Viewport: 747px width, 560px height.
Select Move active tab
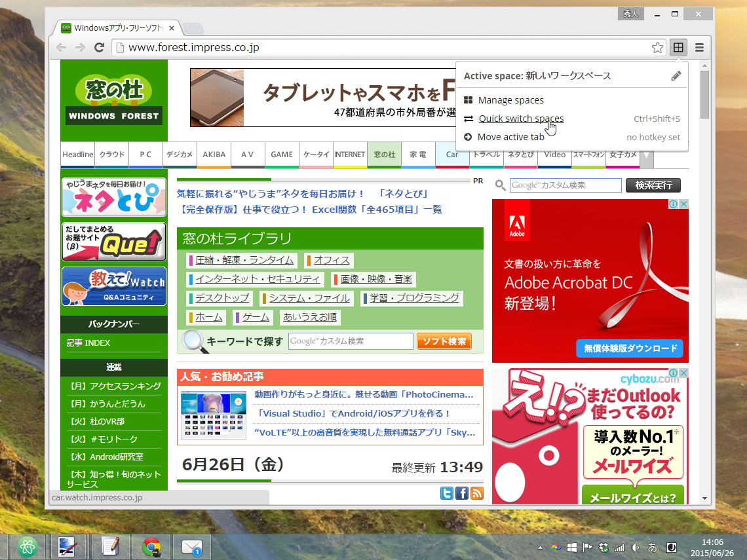pyautogui.click(x=510, y=137)
